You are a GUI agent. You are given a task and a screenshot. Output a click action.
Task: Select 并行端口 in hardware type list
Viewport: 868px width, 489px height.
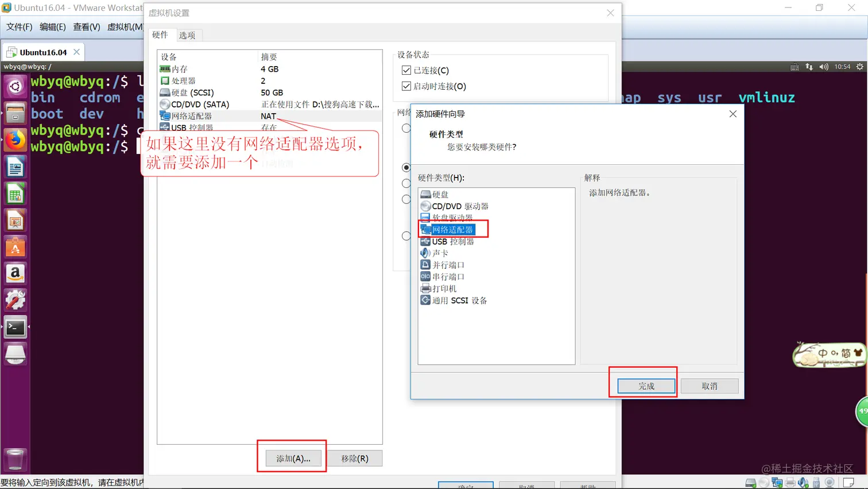pos(443,265)
